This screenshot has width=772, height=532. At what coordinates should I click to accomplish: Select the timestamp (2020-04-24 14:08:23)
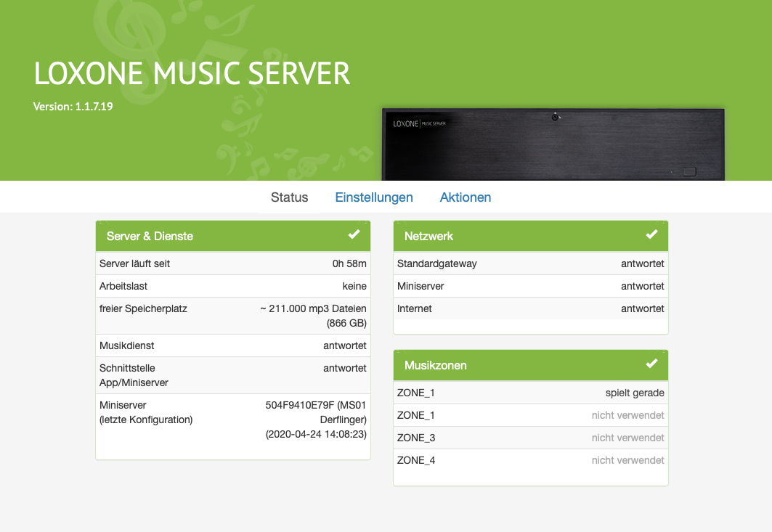click(316, 435)
